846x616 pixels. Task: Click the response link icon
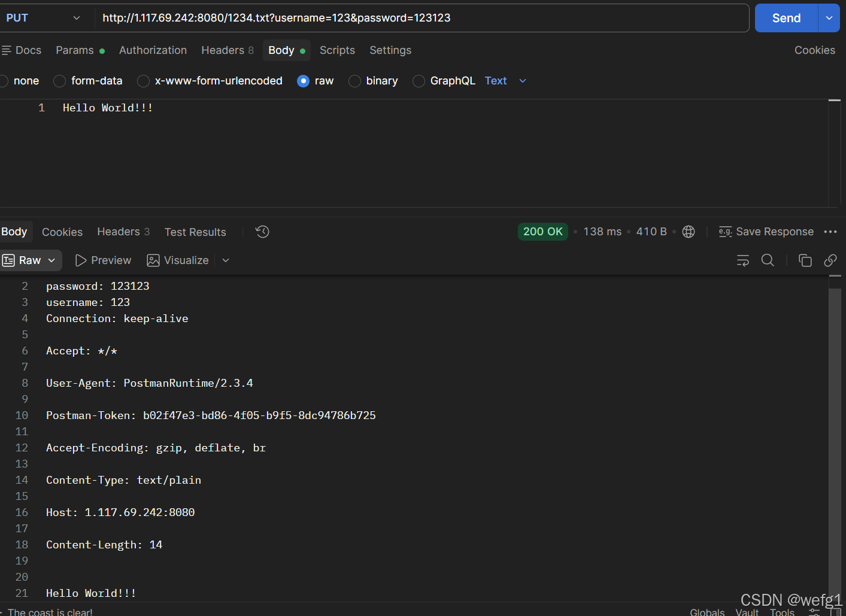830,260
